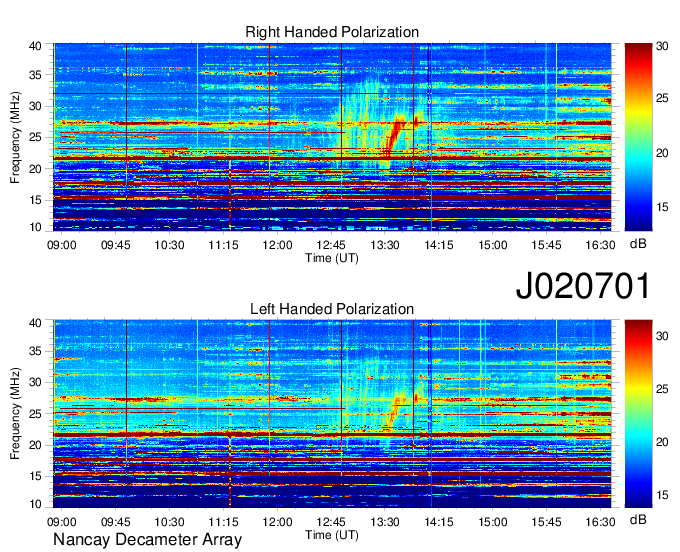The image size is (680, 552).
Task: Click the 10 MHz tick on Left Handed plot
Action: [x=36, y=504]
